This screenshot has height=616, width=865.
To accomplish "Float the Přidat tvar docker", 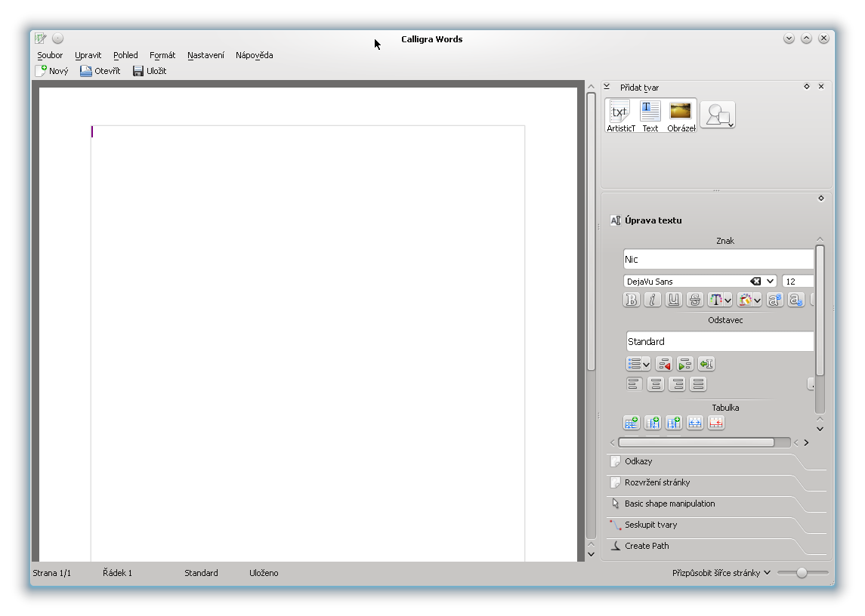I will tap(807, 87).
